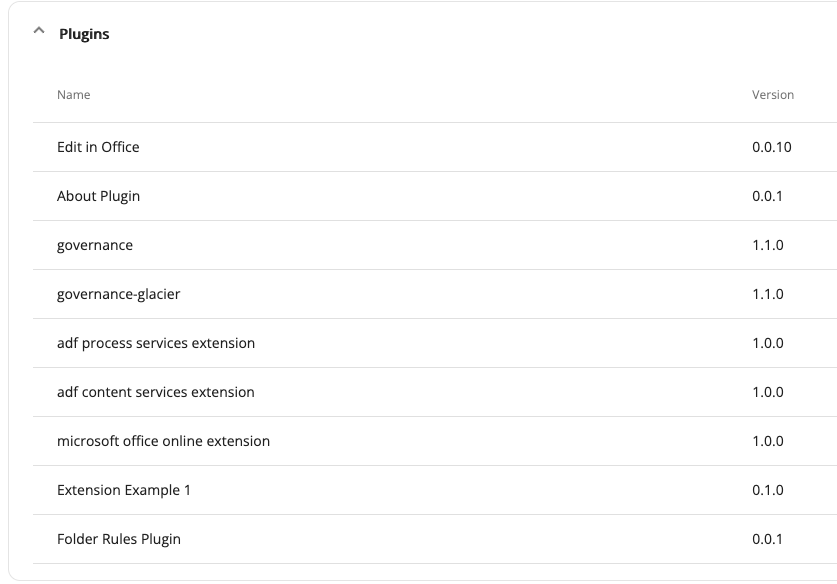Click the Folder Rules Plugin row

click(x=119, y=539)
